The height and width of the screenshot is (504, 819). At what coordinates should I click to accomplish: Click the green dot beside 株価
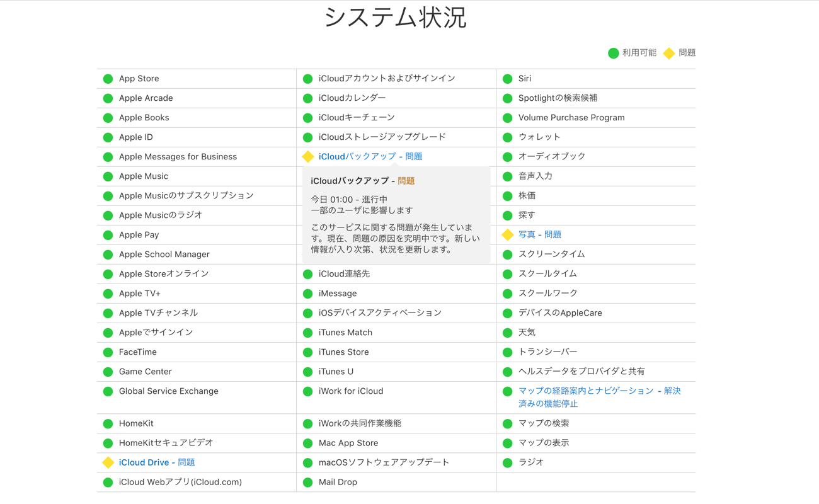click(x=508, y=196)
